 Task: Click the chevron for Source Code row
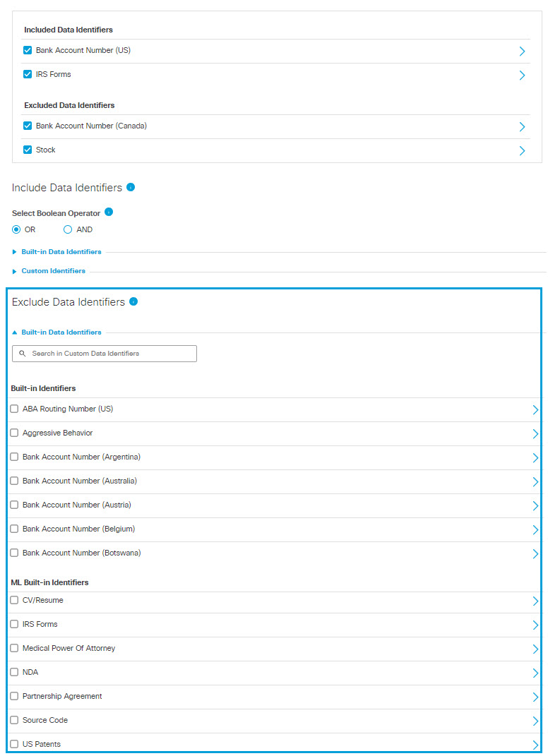pos(535,721)
